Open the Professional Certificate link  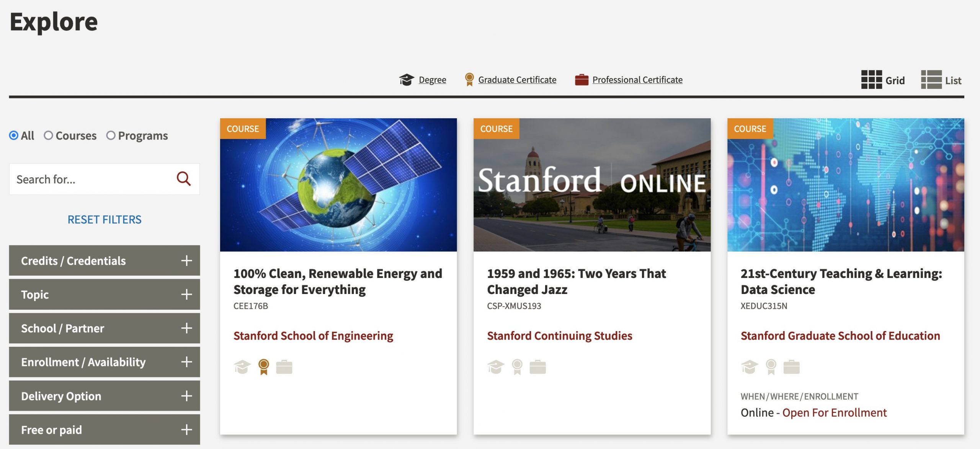point(637,80)
